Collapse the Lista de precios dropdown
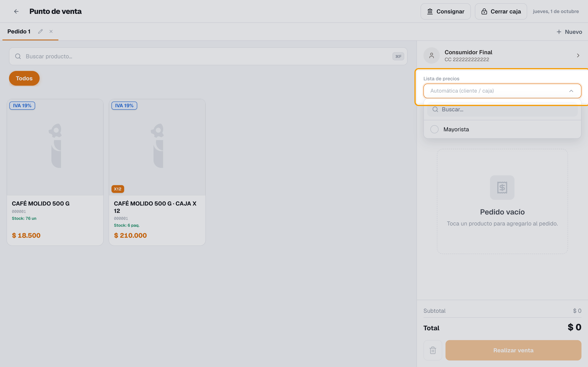 pyautogui.click(x=571, y=91)
